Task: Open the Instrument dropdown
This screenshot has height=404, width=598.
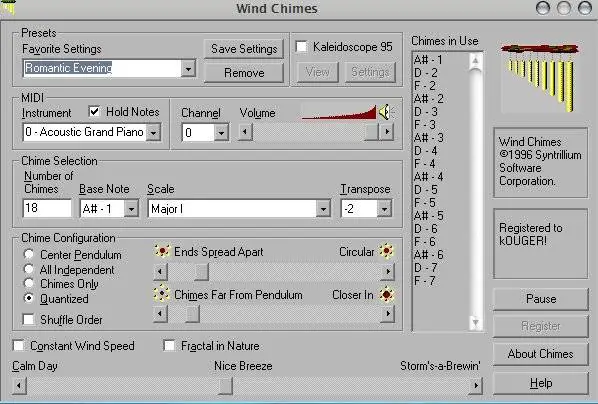Action: pyautogui.click(x=153, y=133)
